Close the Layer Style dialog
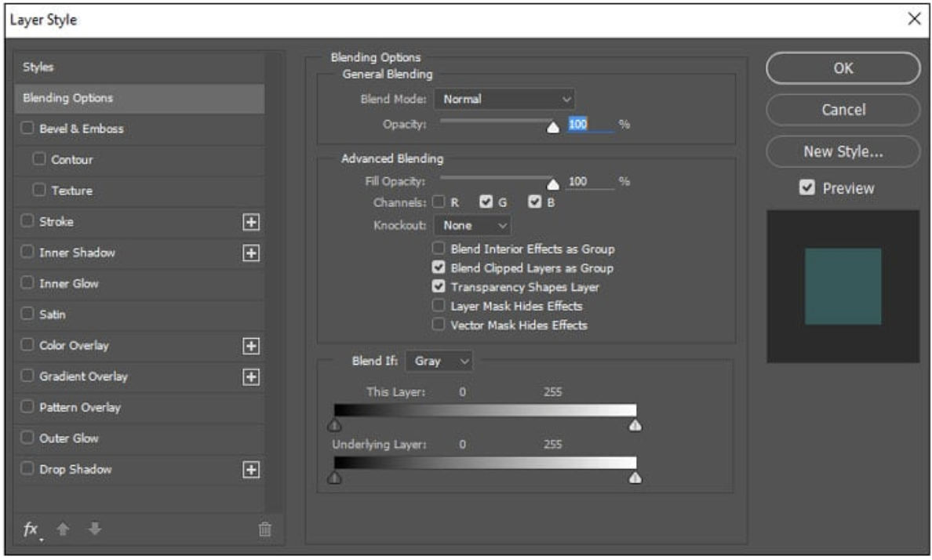Viewport: 932px width, 560px height. (x=914, y=19)
